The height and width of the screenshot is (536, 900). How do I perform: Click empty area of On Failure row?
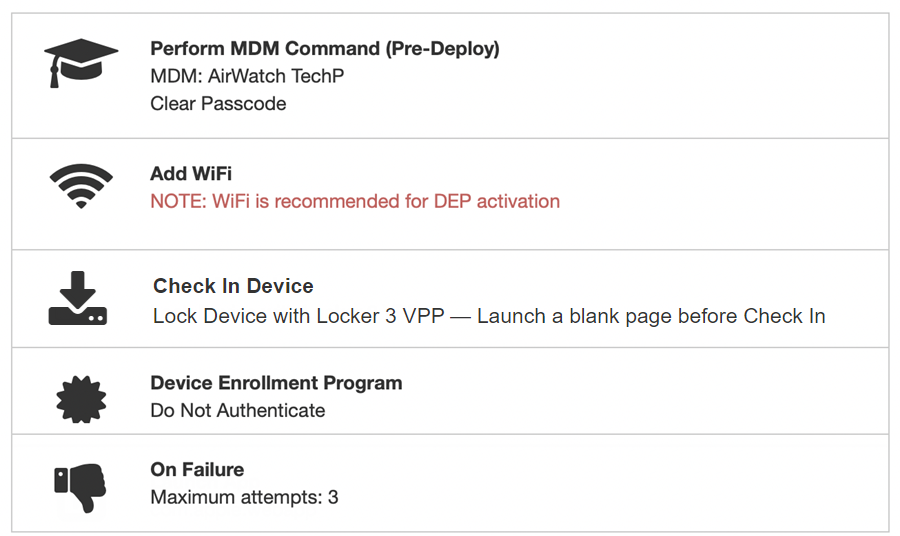point(650,483)
